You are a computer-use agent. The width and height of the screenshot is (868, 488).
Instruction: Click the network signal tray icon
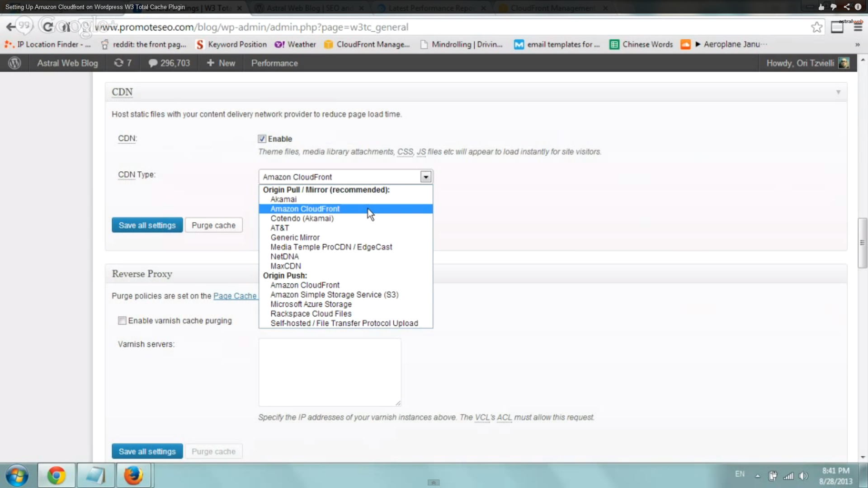click(x=788, y=476)
